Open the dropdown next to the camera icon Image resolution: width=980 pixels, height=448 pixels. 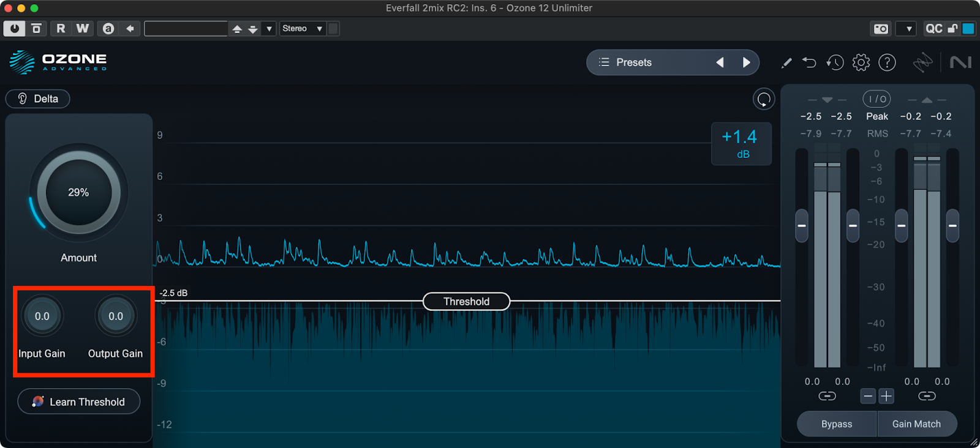pyautogui.click(x=908, y=29)
